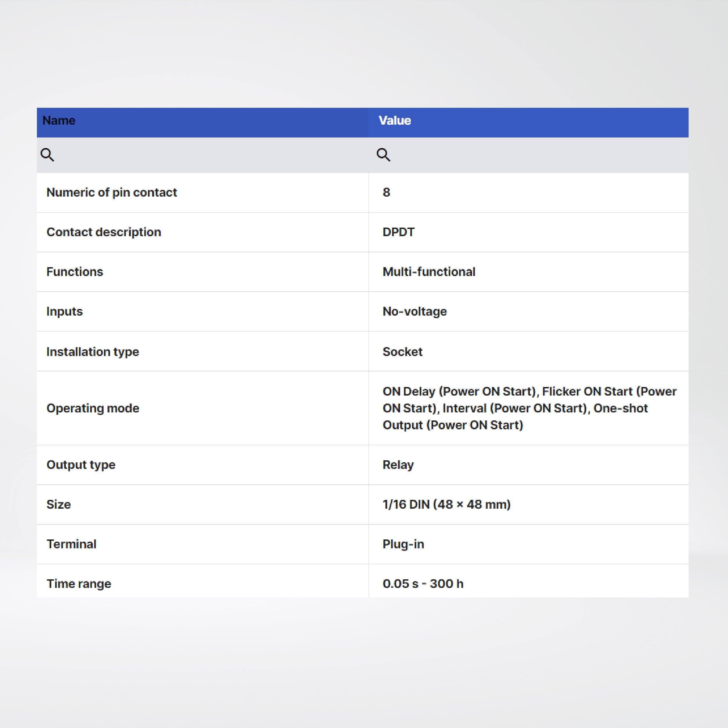Select the 'Inputs' row label
728x728 pixels.
pos(64,312)
